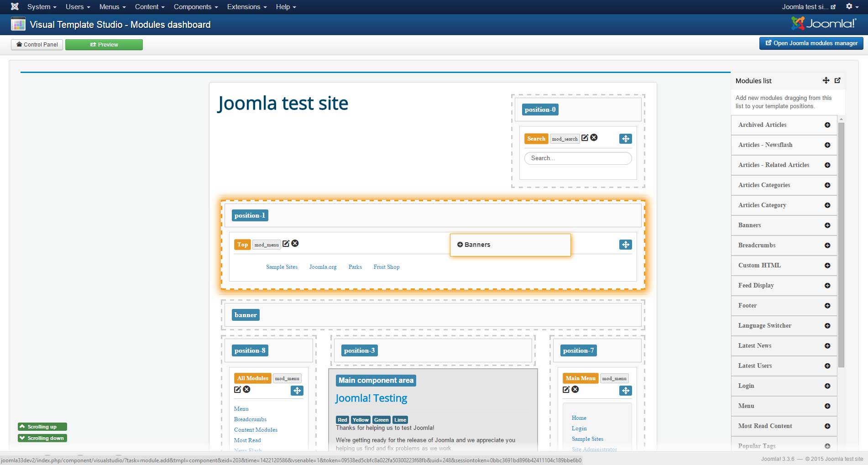Edit the Search module with the pencil icon
Image resolution: width=868 pixels, height=465 pixels.
585,137
